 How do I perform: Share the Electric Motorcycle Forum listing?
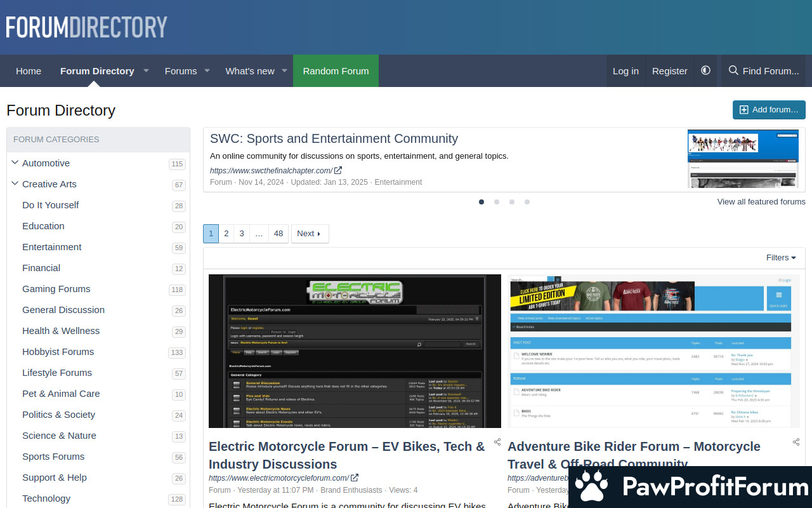coord(497,442)
